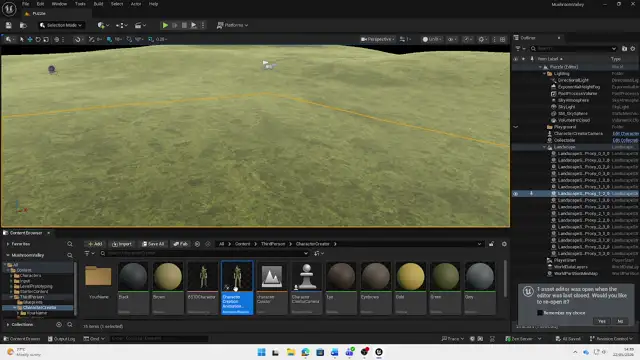
Task: Click No in the reopen asset prompt
Action: (x=620, y=321)
